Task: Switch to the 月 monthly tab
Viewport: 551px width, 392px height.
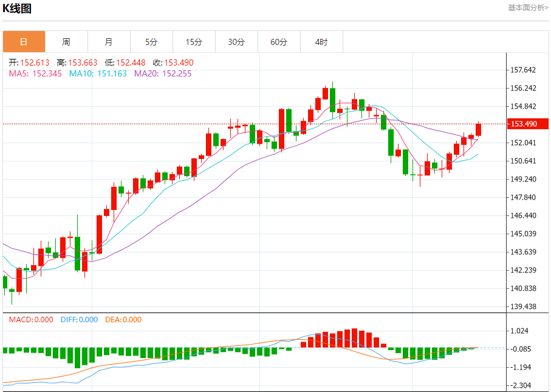Action: (x=109, y=42)
